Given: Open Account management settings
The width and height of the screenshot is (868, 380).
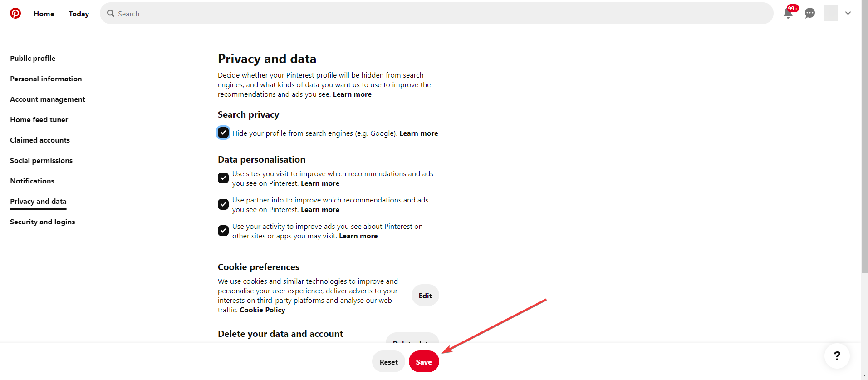Looking at the screenshot, I should pyautogui.click(x=48, y=99).
